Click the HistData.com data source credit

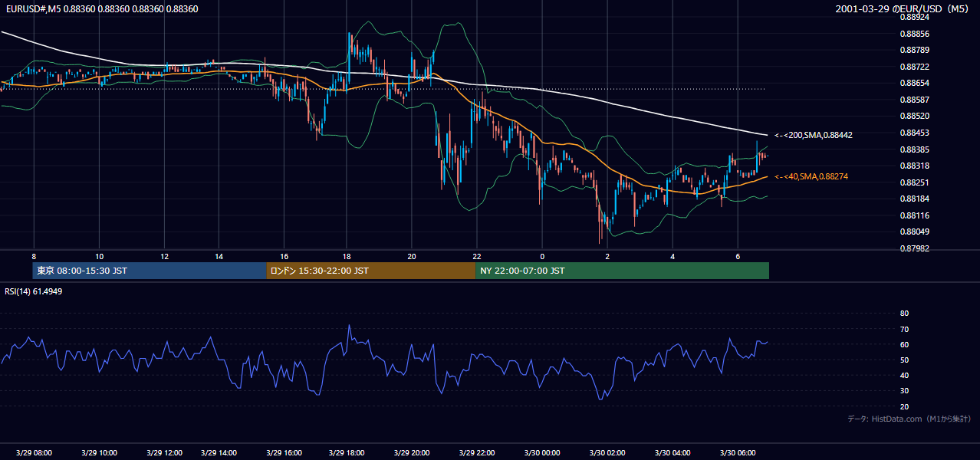coord(909,419)
